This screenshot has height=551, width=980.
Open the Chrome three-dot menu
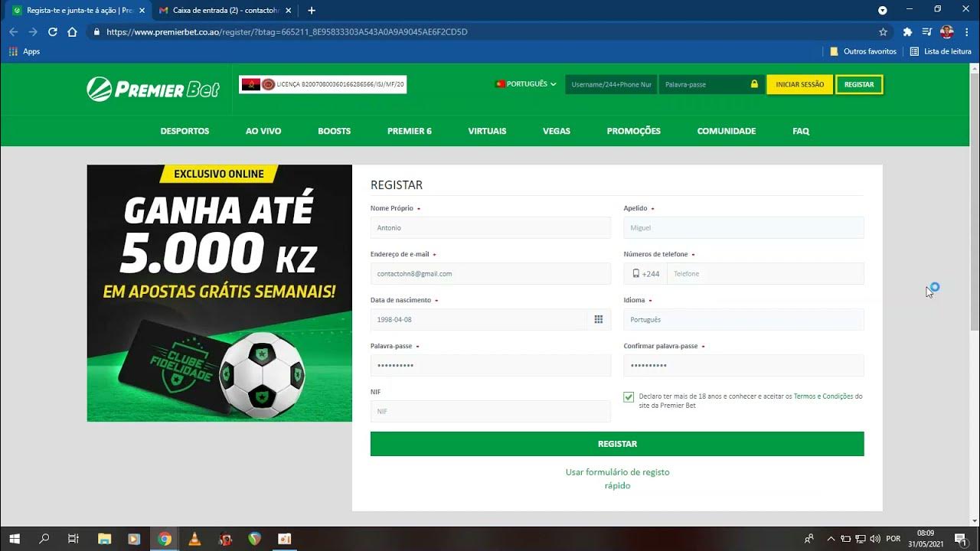tap(966, 32)
